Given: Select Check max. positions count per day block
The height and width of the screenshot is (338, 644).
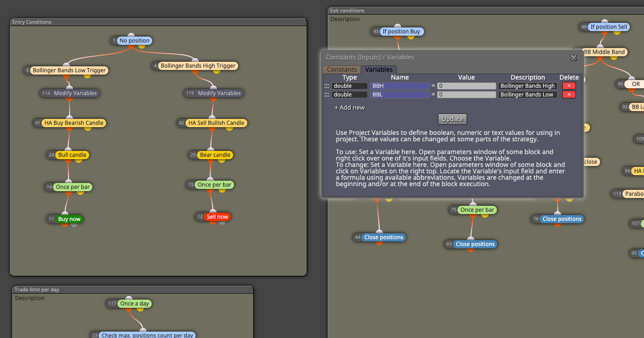Looking at the screenshot, I should (147, 335).
